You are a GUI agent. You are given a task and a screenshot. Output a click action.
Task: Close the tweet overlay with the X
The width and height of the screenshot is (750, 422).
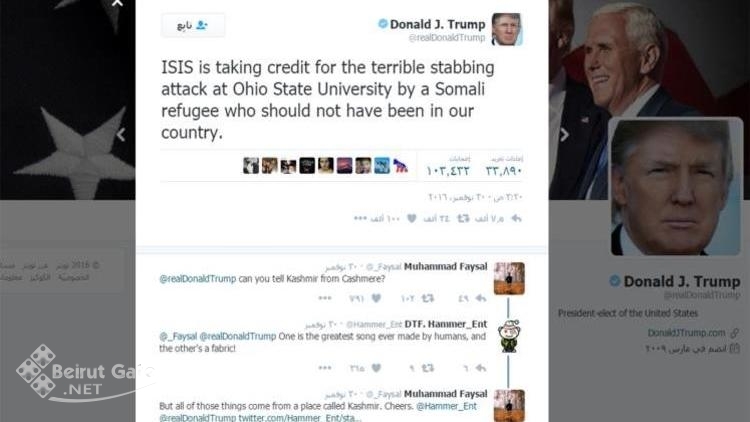click(x=117, y=4)
